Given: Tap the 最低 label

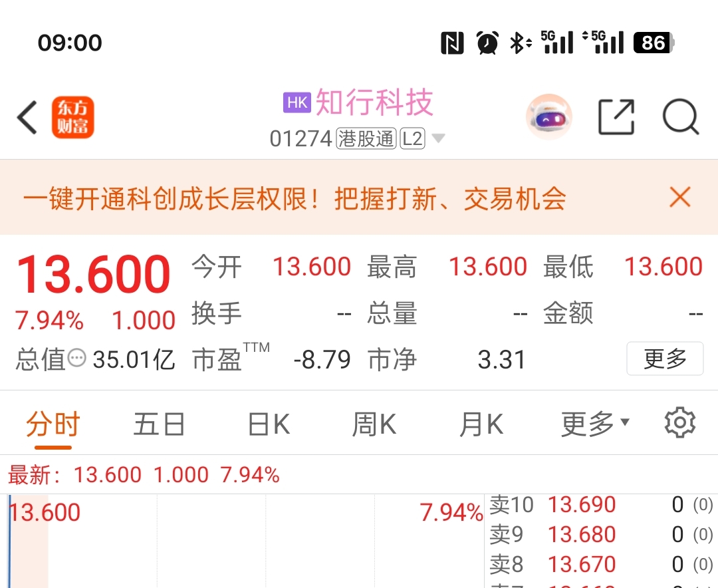Looking at the screenshot, I should [x=568, y=267].
